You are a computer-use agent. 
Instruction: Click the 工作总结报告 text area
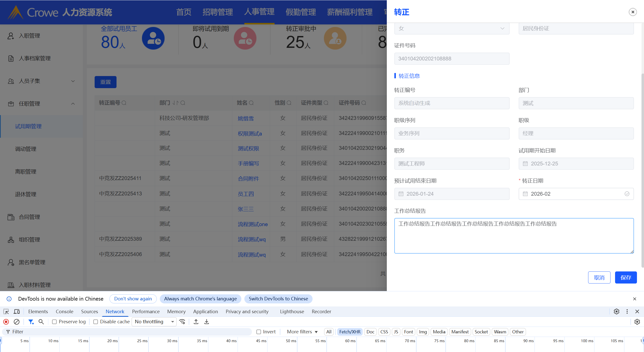pos(514,236)
